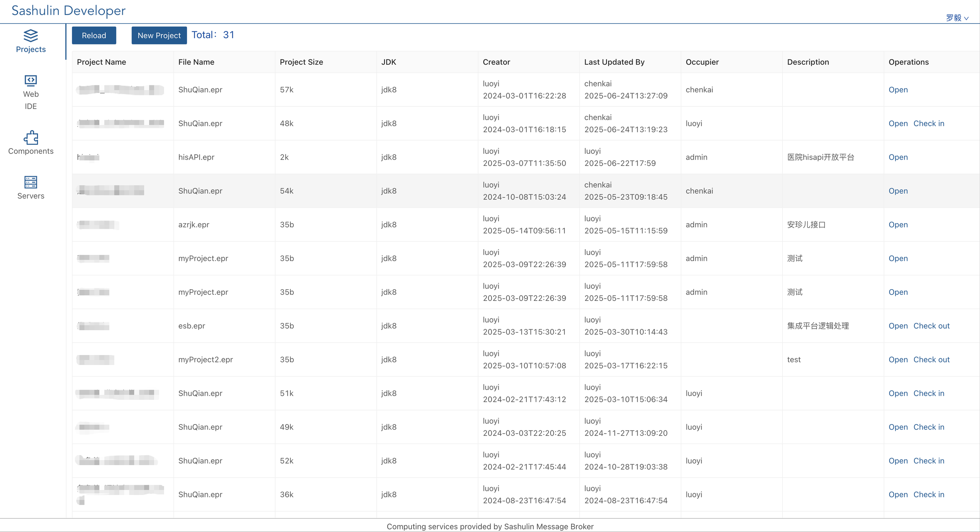Expand the 罗毅 user dropdown menu
This screenshot has width=980, height=532.
click(957, 18)
